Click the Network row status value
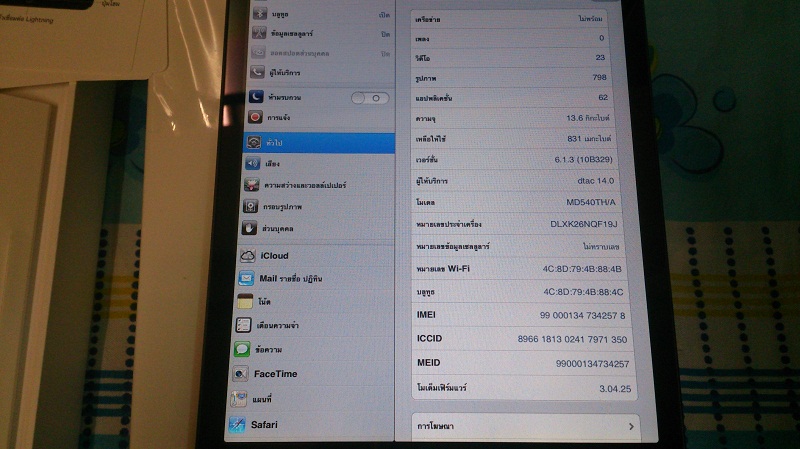800x449 pixels. (x=590, y=18)
